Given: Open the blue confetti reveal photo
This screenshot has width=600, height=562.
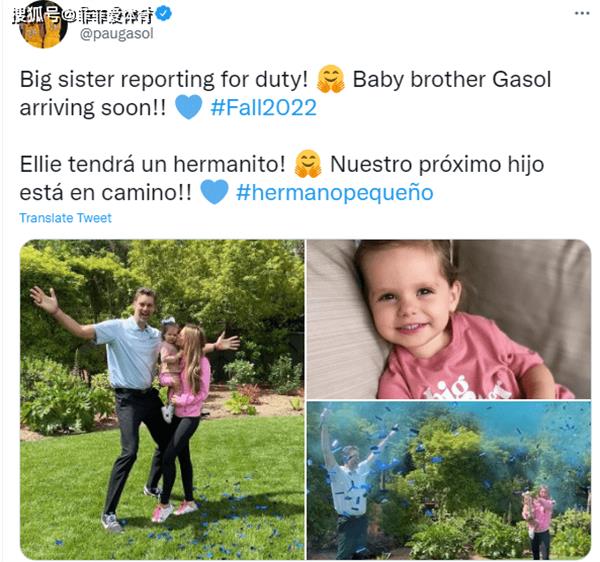Looking at the screenshot, I should (x=449, y=481).
